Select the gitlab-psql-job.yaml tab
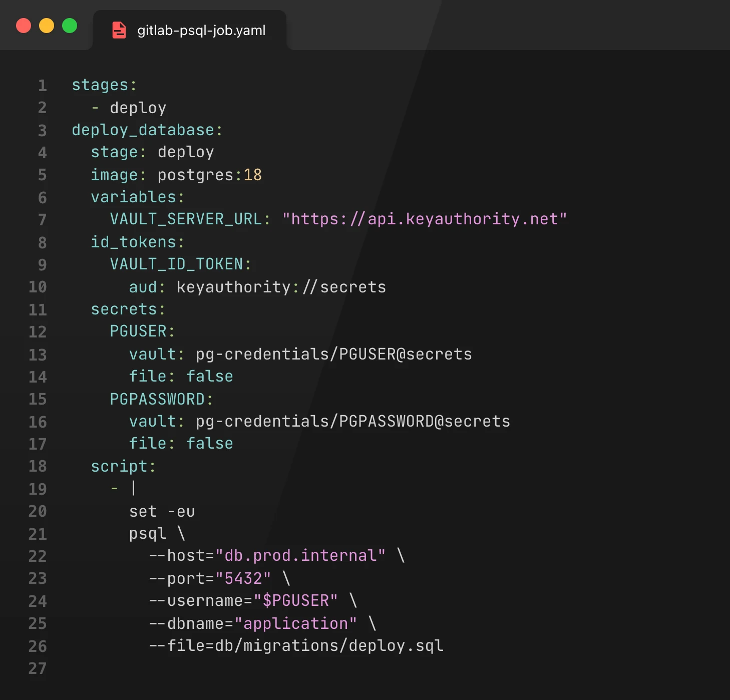 [x=190, y=30]
